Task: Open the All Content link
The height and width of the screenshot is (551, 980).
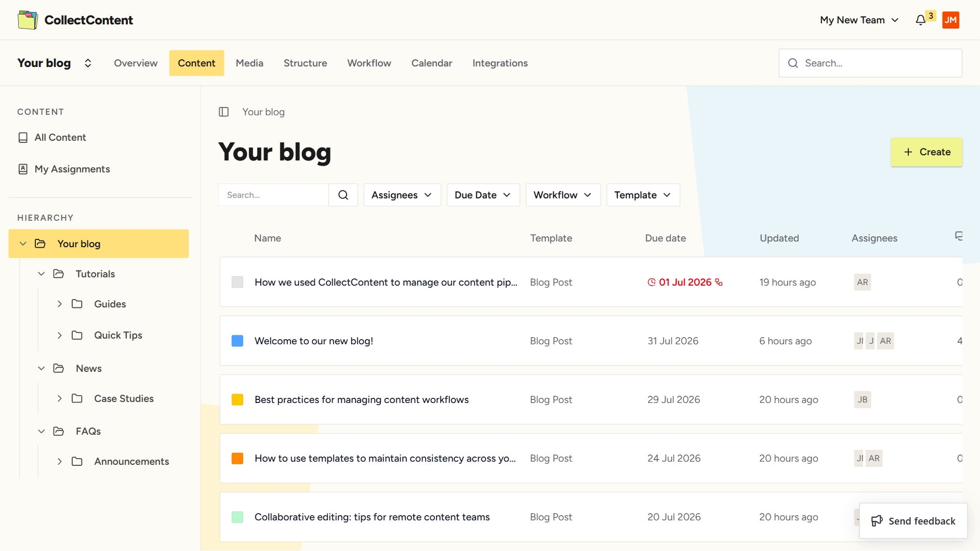Action: [60, 138]
